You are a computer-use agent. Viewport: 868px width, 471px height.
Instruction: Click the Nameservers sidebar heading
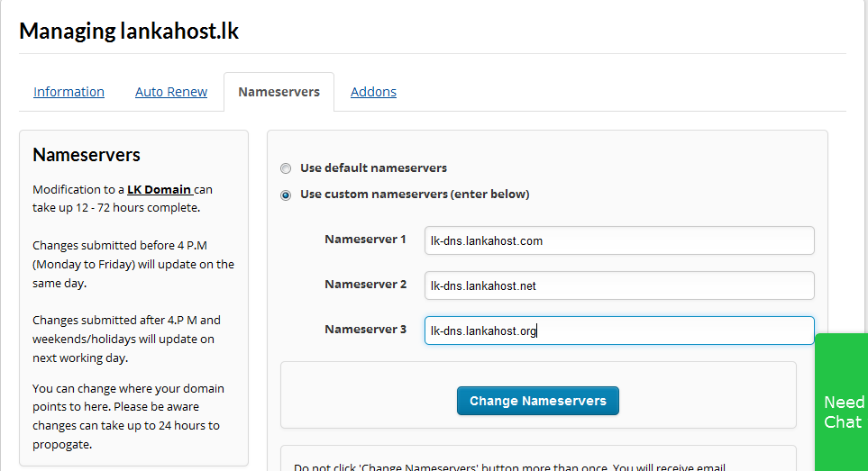(x=87, y=155)
